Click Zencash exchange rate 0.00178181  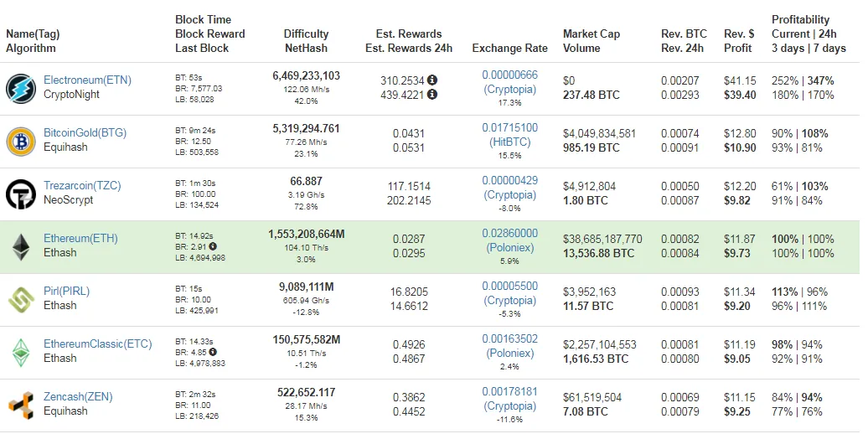510,391
